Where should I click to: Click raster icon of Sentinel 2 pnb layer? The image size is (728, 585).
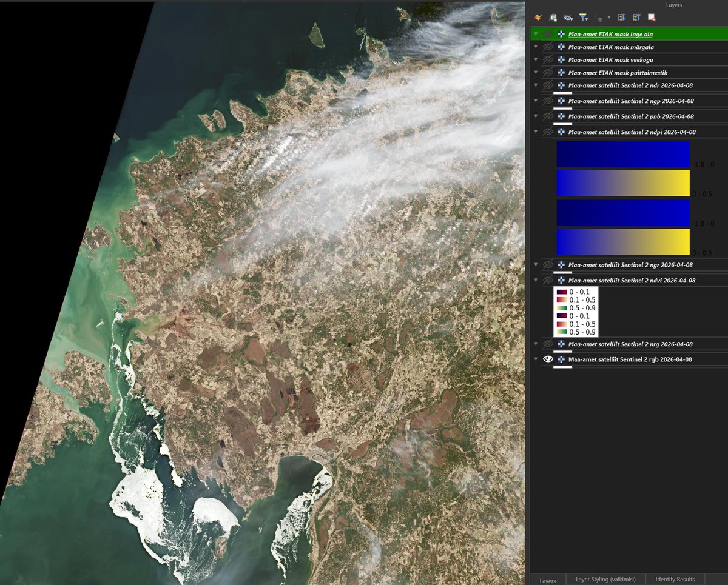click(562, 116)
